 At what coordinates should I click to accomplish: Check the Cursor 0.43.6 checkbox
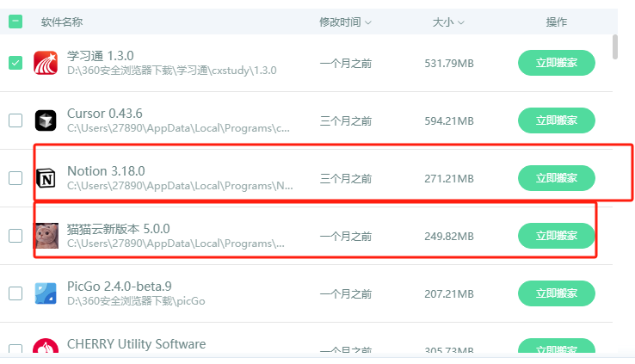pyautogui.click(x=15, y=120)
